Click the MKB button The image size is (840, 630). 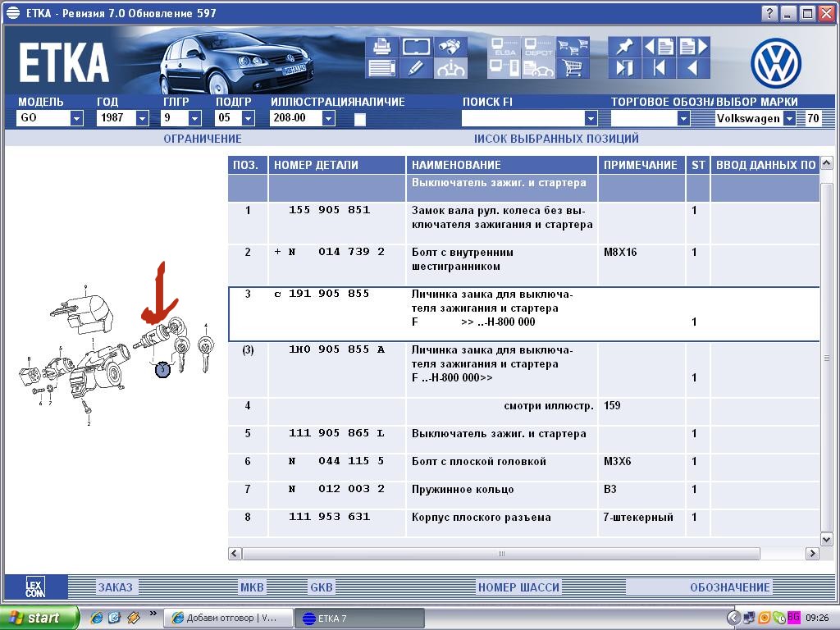[x=252, y=587]
